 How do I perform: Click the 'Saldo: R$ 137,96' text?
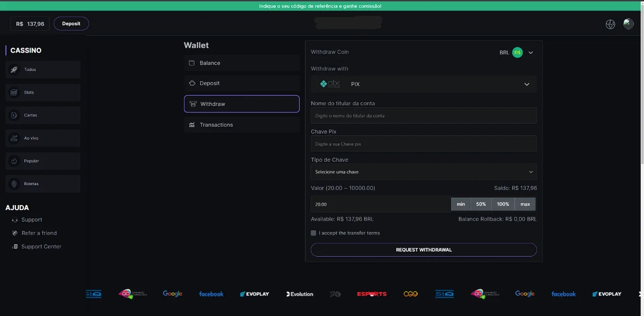point(515,188)
